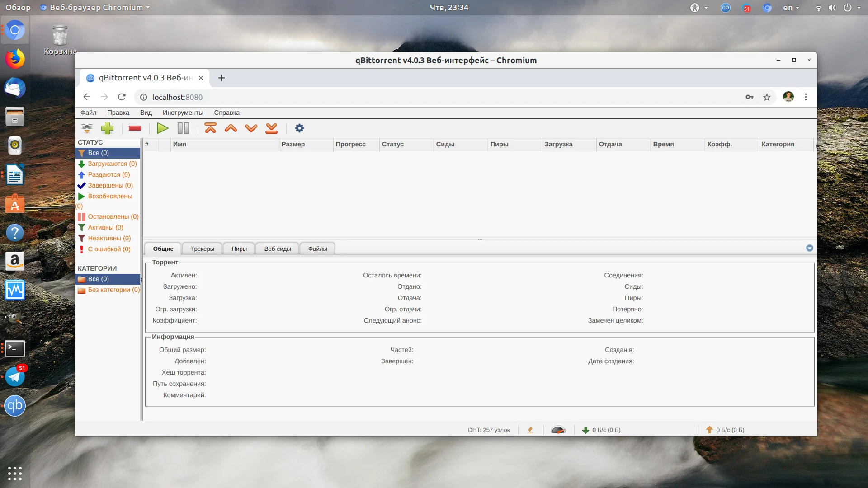This screenshot has height=488, width=868.
Task: Open the Файлы tab
Action: tap(317, 249)
